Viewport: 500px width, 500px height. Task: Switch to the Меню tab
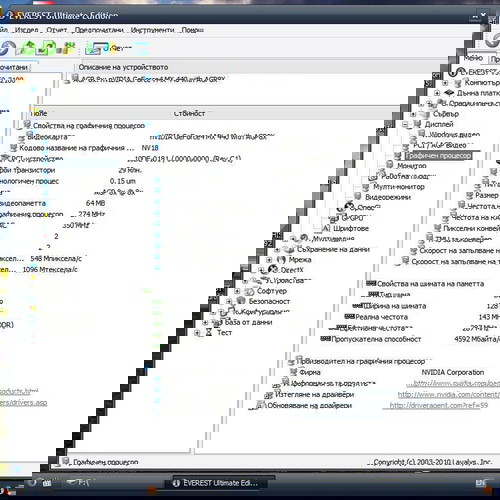[473, 58]
